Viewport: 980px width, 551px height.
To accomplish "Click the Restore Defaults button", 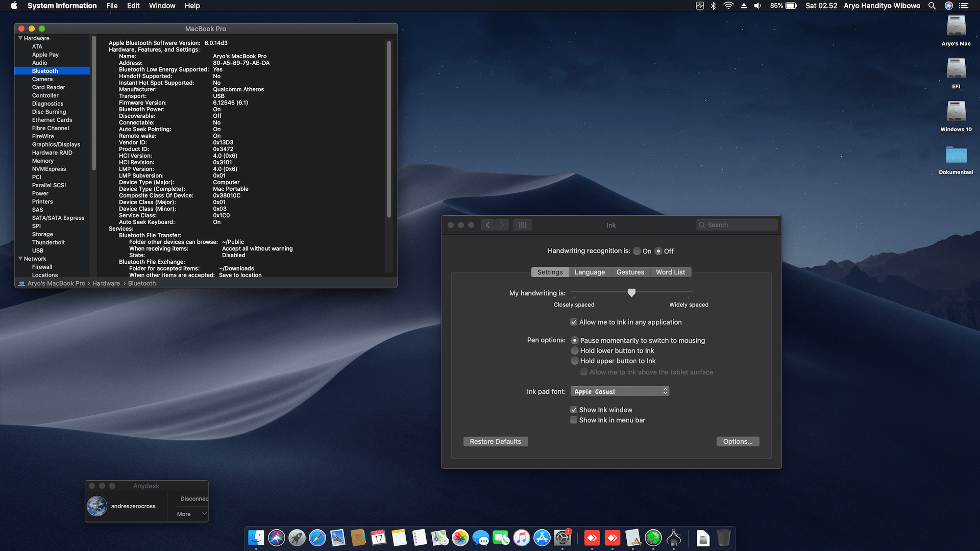I will click(495, 441).
